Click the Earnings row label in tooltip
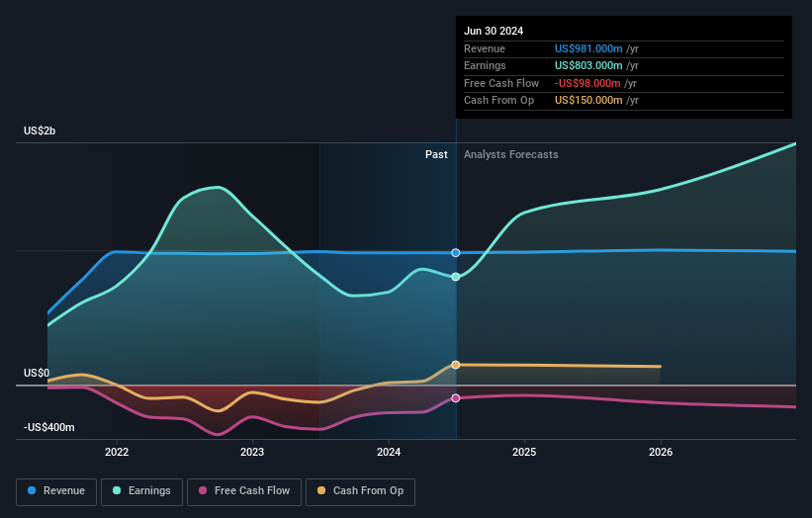Image resolution: width=812 pixels, height=518 pixels. pyautogui.click(x=485, y=65)
